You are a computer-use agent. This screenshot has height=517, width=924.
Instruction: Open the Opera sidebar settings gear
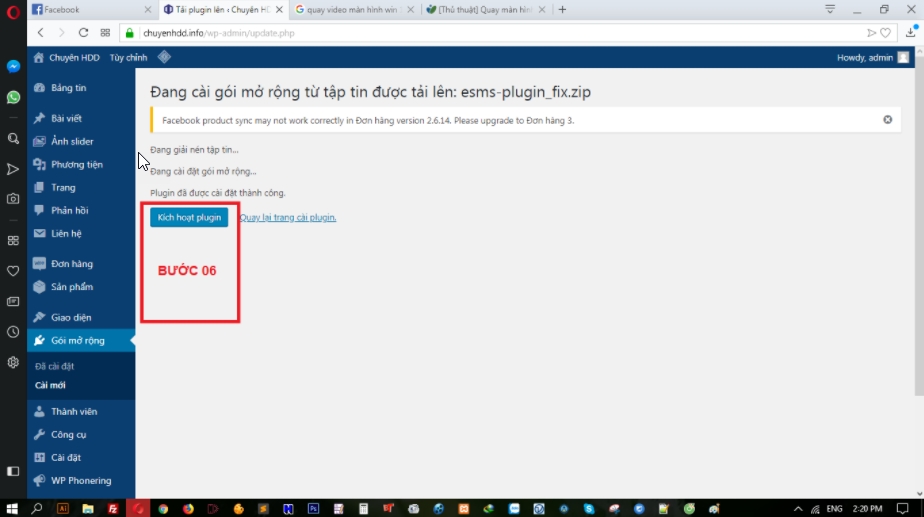click(13, 362)
